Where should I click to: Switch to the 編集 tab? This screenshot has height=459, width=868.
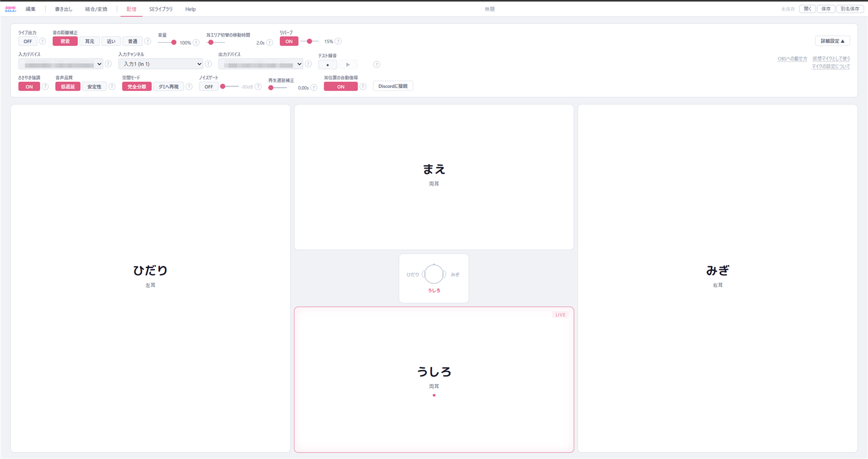coord(30,9)
